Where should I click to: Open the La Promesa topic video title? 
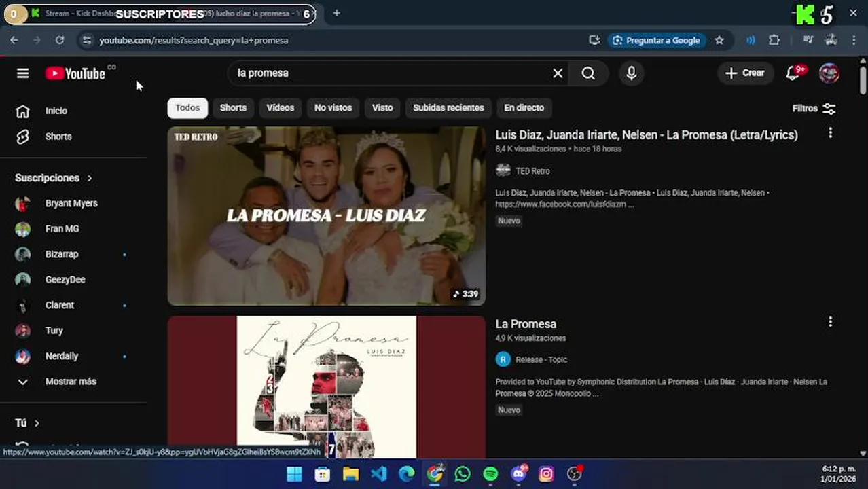526,324
